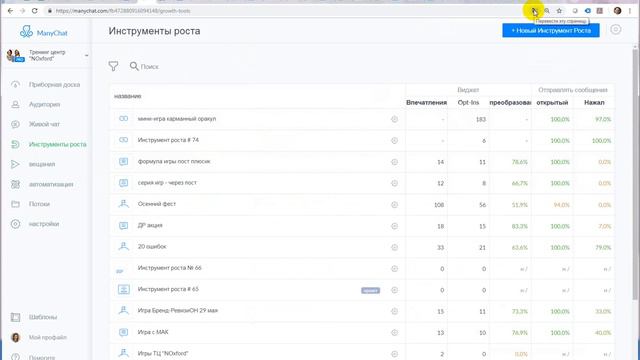Click the ManyChat logo
Viewport: 640px width, 360px height.
[44, 32]
